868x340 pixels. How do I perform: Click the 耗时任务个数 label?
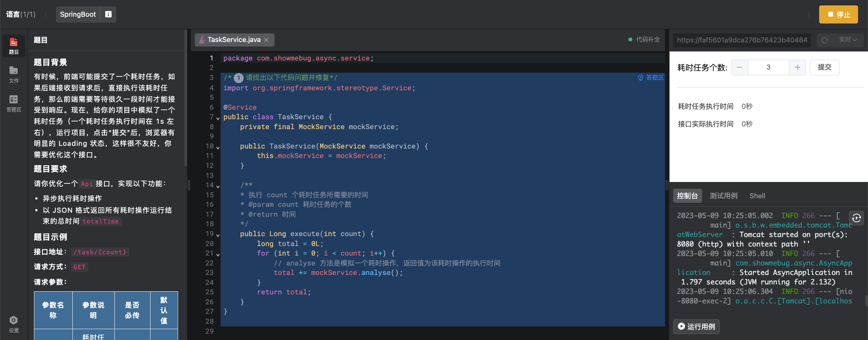(x=703, y=67)
